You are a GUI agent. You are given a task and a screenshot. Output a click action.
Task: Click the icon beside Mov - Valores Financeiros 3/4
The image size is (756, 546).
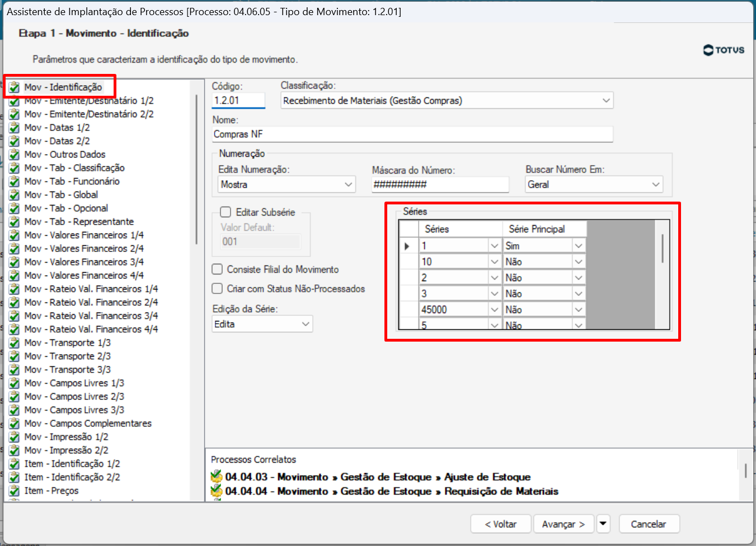[15, 262]
